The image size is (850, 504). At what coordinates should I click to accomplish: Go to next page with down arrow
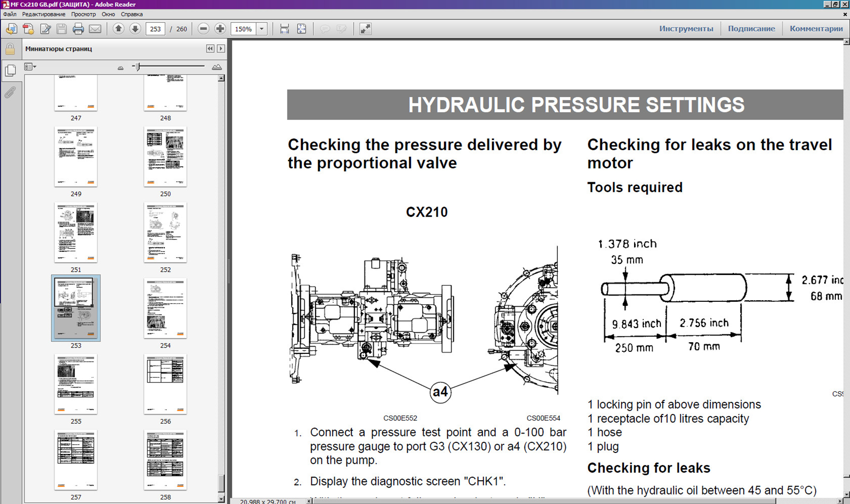(x=135, y=29)
